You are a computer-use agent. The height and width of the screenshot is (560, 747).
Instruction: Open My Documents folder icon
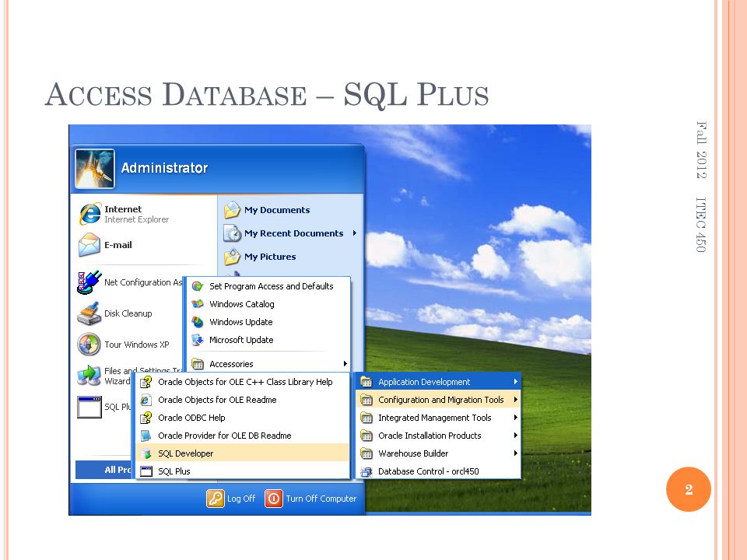click(232, 210)
